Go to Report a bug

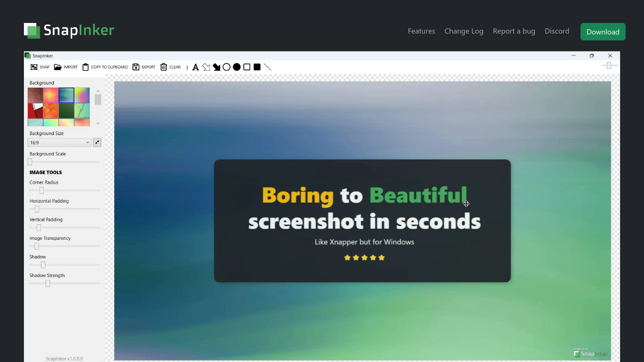(x=514, y=31)
